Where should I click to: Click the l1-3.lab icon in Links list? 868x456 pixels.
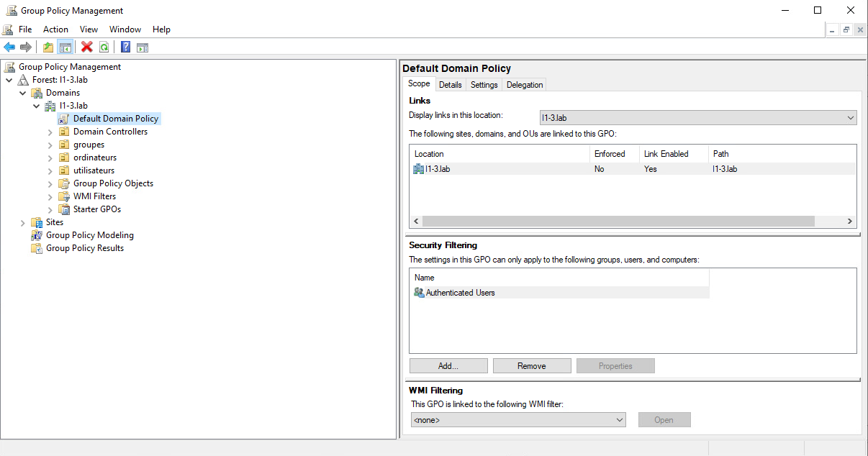point(419,169)
